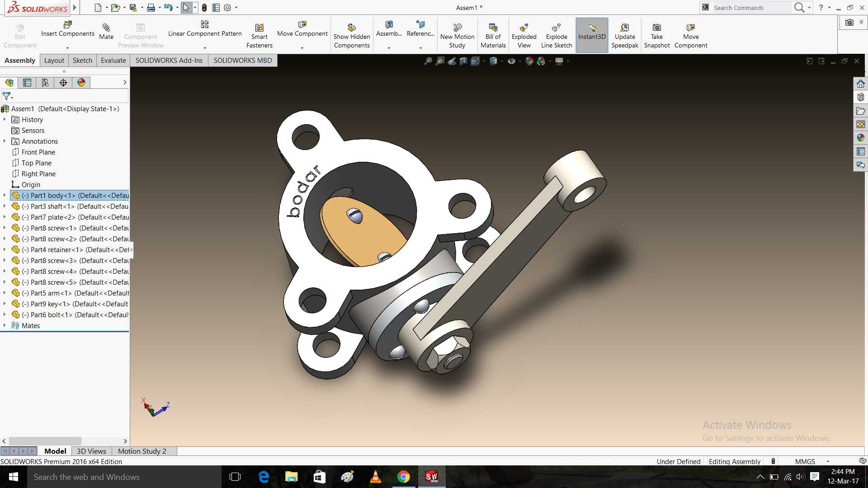Open the 3D Views tab
868x488 pixels.
91,451
